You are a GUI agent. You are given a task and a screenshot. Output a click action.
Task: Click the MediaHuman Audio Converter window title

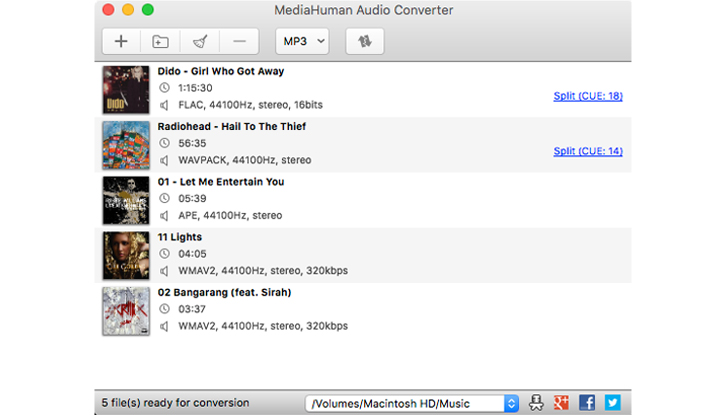coord(364,10)
